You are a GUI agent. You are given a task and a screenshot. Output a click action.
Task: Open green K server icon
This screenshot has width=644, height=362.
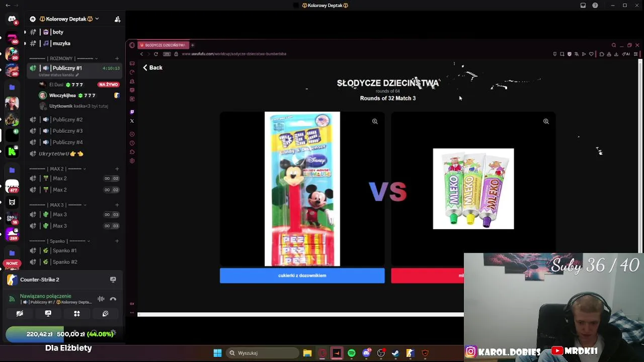[12, 151]
